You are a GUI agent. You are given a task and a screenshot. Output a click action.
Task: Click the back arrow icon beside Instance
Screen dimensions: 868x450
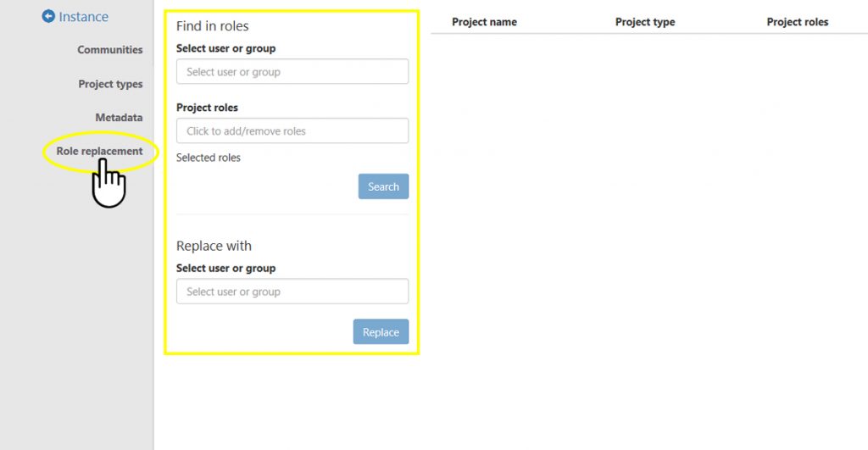(48, 16)
